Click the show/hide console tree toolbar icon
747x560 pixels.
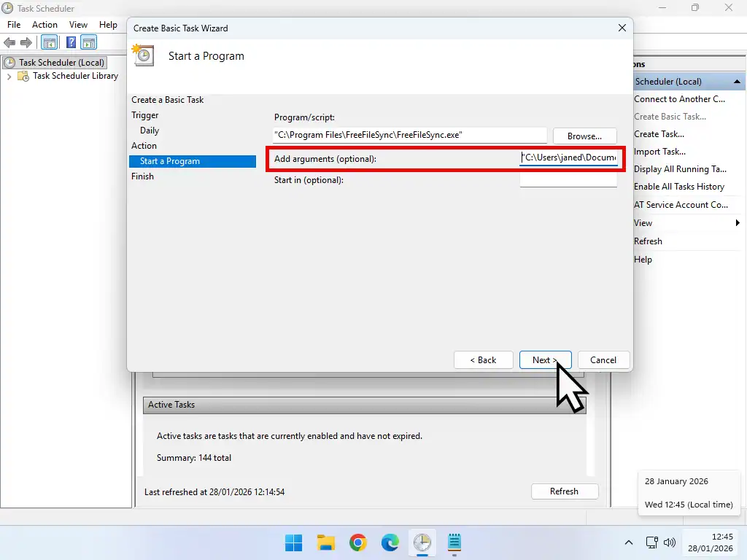tap(49, 42)
